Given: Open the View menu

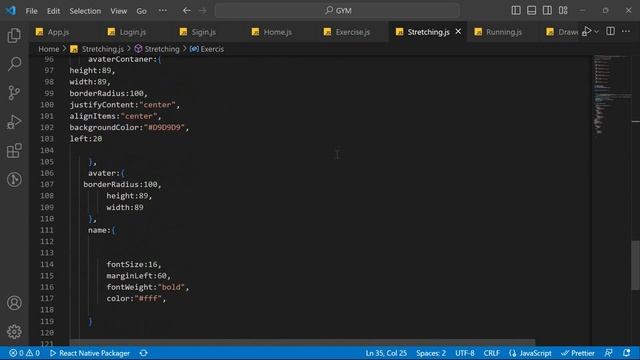Looking at the screenshot, I should (118, 11).
